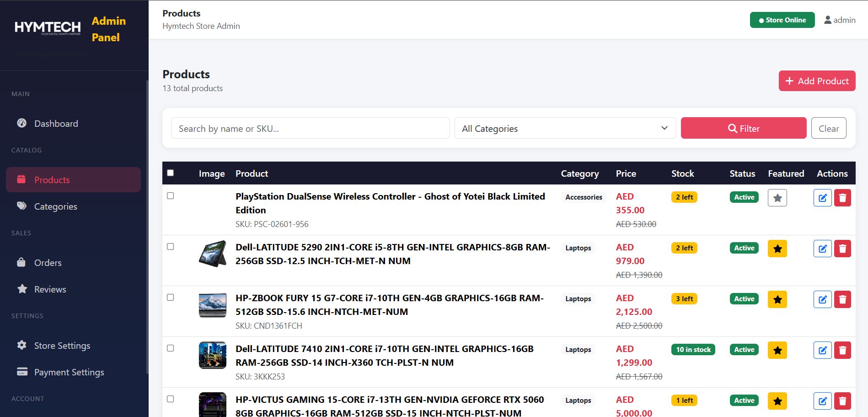This screenshot has height=417, width=868.
Task: Edit the HP ZBook Fury 15 G7 product
Action: point(823,299)
